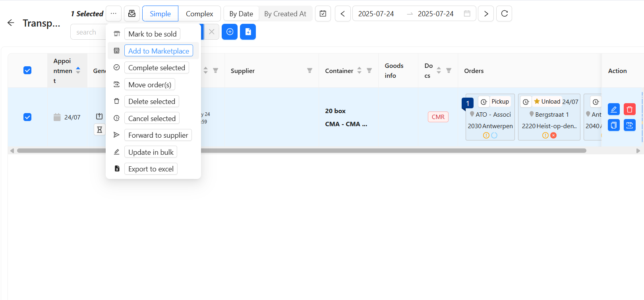The width and height of the screenshot is (644, 300).
Task: Click the calendar icon in date range field
Action: [467, 13]
